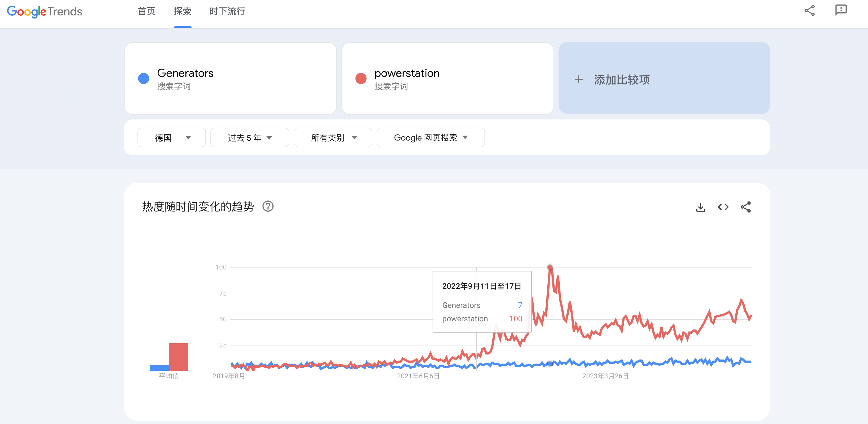This screenshot has height=424, width=868.
Task: Open the send feedback icon in header
Action: pos(841,10)
